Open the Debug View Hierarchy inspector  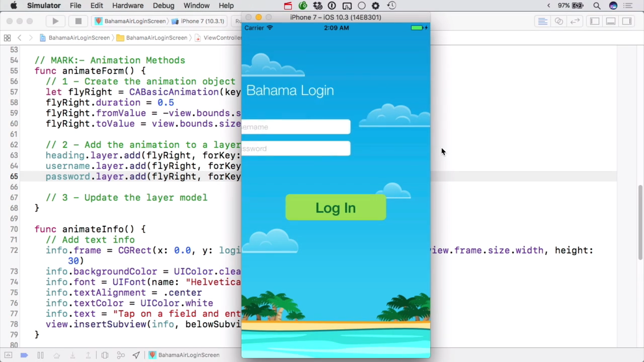click(105, 355)
